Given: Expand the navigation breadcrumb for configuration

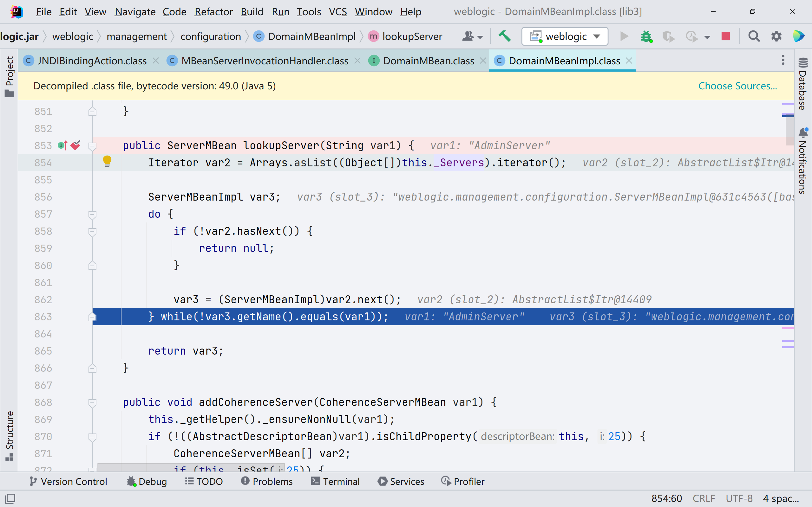Looking at the screenshot, I should coord(210,36).
